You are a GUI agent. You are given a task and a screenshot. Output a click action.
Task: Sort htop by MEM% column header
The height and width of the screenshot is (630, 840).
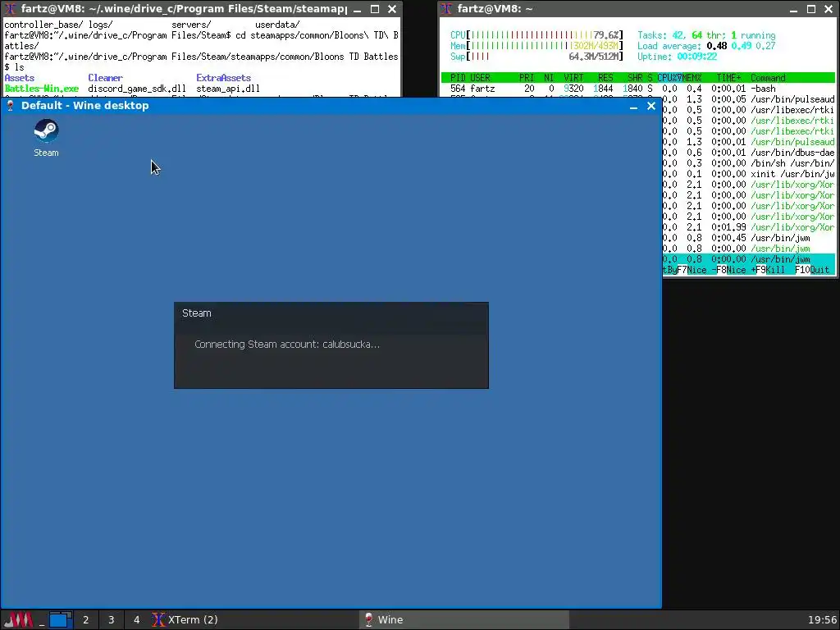(x=691, y=78)
